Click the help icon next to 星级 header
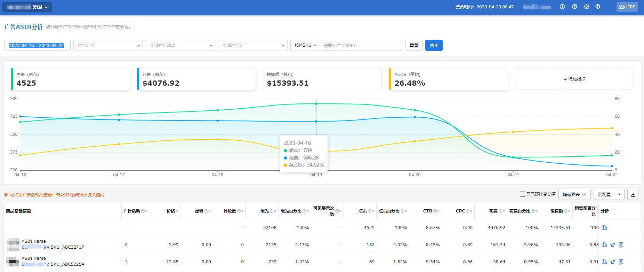The image size is (644, 272). point(206,211)
